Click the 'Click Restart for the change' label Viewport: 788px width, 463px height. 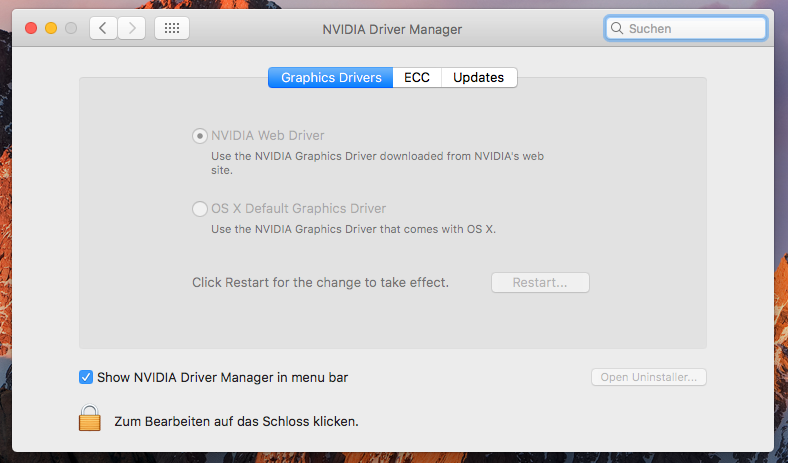click(320, 282)
